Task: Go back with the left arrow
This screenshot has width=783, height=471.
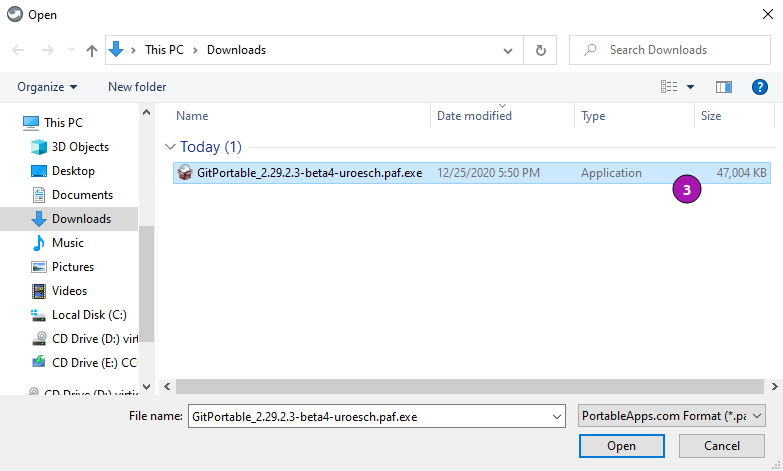Action: click(18, 50)
